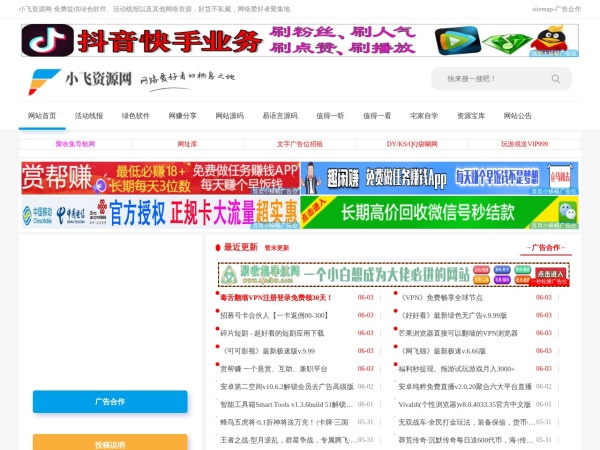
Task: Open article 安卓第二空间v10.6.2解锁会员
Action: point(287,386)
